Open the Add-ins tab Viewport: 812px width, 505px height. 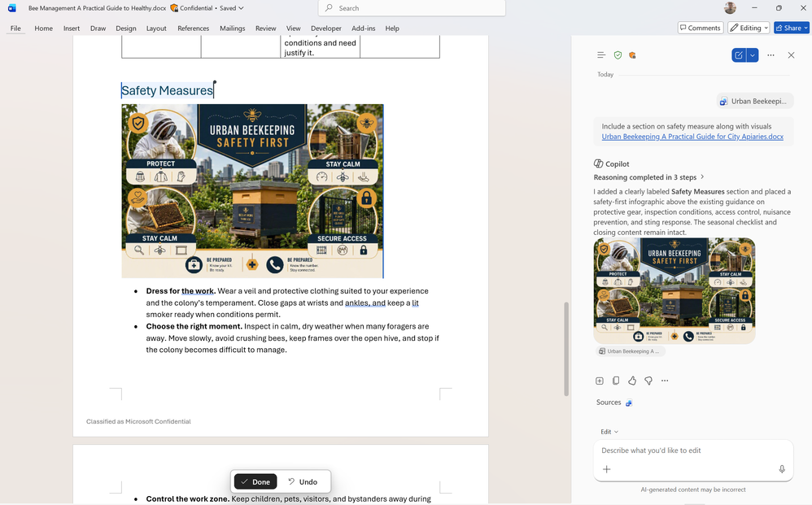(363, 28)
